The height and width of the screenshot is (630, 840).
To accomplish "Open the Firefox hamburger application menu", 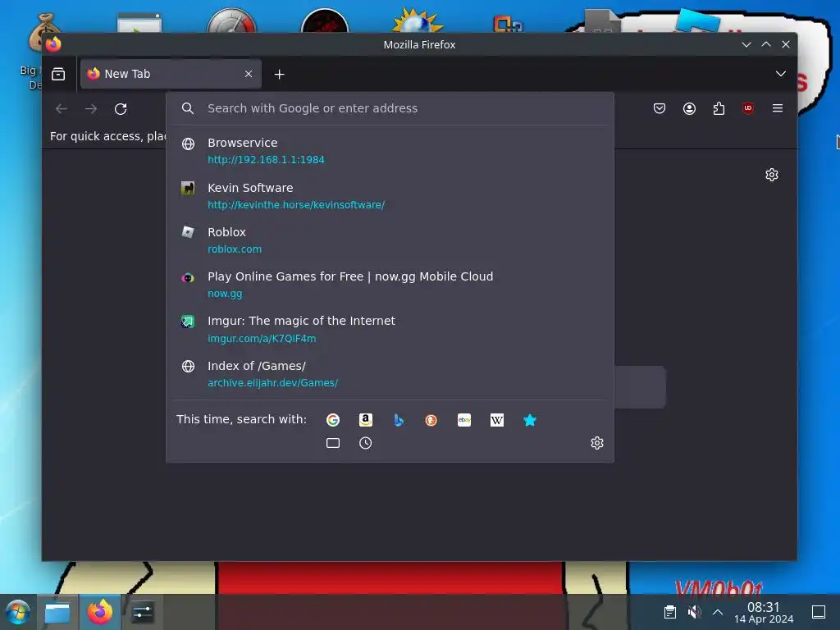I will click(x=778, y=108).
